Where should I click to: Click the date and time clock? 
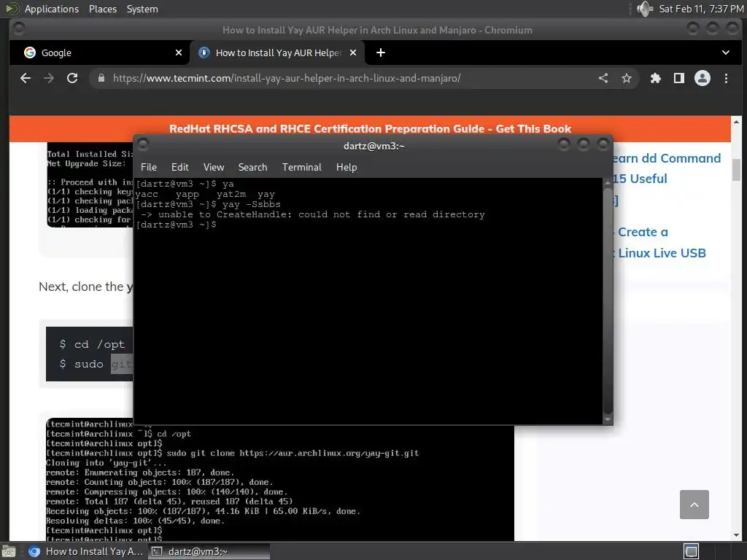pyautogui.click(x=701, y=9)
